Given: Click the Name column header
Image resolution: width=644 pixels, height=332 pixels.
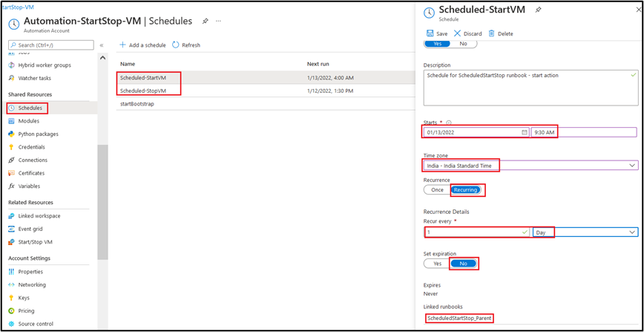Looking at the screenshot, I should tap(128, 64).
